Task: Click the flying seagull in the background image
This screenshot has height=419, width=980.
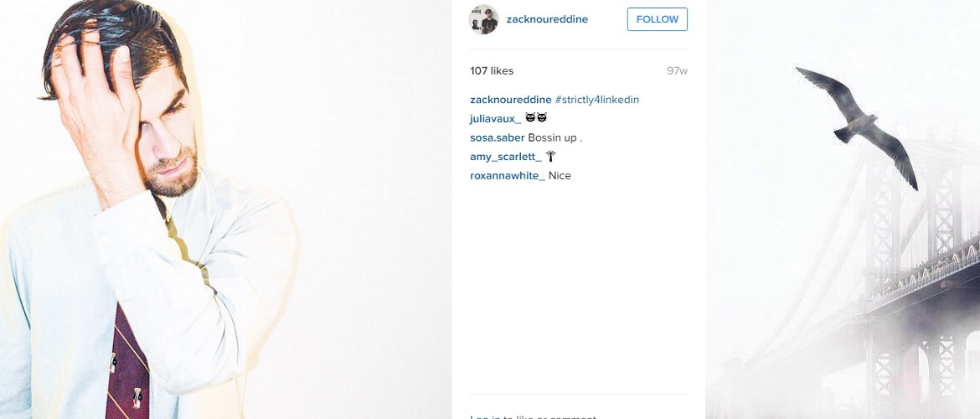Action: tap(858, 123)
